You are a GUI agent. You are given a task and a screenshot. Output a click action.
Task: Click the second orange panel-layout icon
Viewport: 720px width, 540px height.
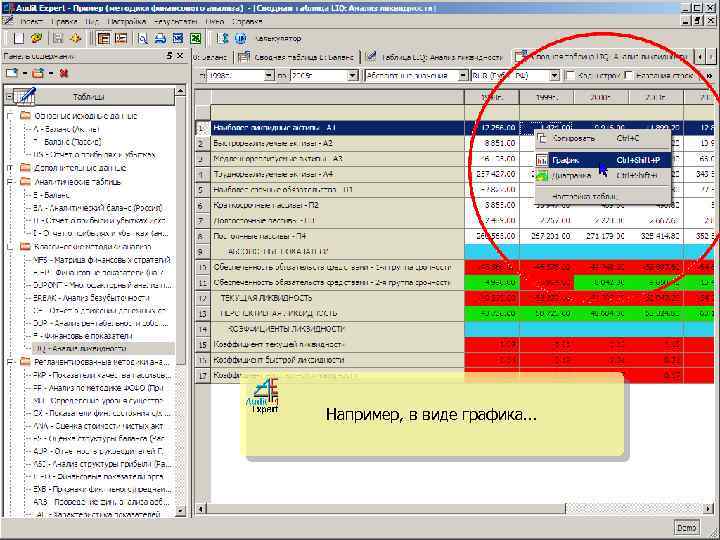pos(121,39)
